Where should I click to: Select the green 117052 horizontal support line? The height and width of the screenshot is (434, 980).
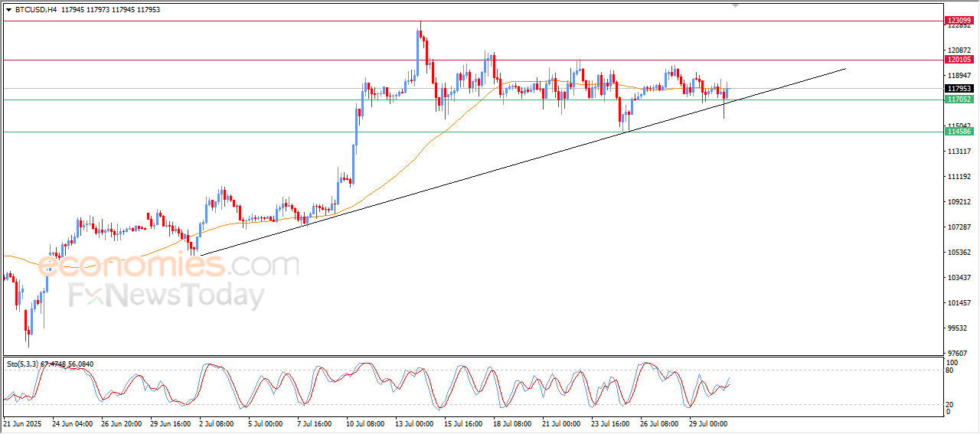pos(472,100)
